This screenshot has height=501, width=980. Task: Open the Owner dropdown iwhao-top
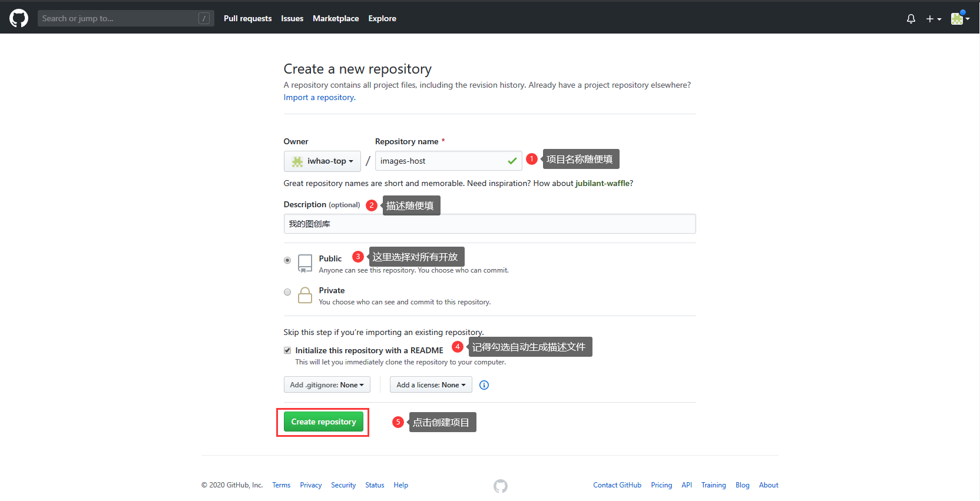coord(322,161)
